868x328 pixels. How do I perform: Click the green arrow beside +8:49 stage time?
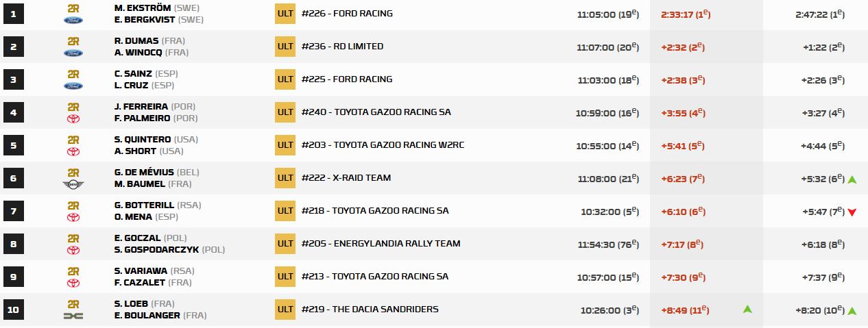pos(747,310)
